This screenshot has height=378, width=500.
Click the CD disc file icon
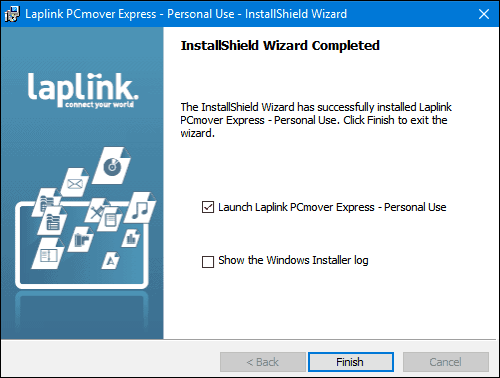pos(112,166)
